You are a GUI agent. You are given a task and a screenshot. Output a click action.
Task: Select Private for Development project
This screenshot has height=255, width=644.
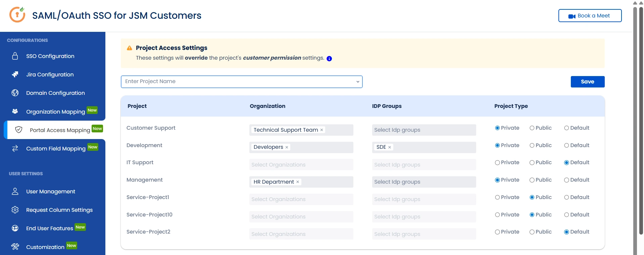pos(497,145)
